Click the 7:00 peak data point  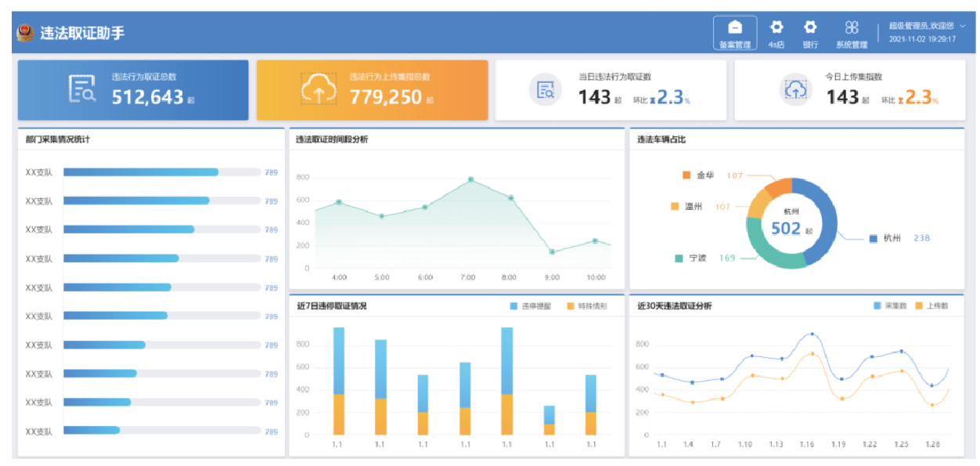(x=471, y=179)
